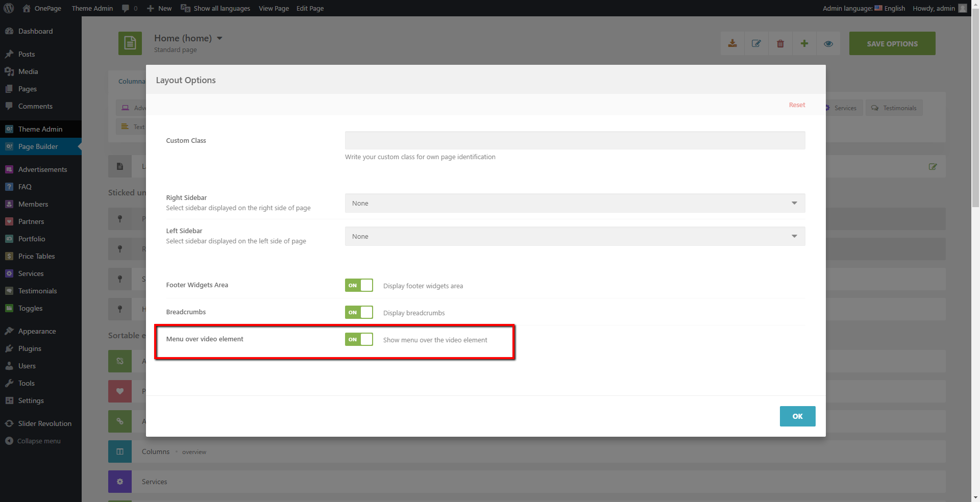Click the WordPress logo icon
980x502 pixels.
[9, 8]
